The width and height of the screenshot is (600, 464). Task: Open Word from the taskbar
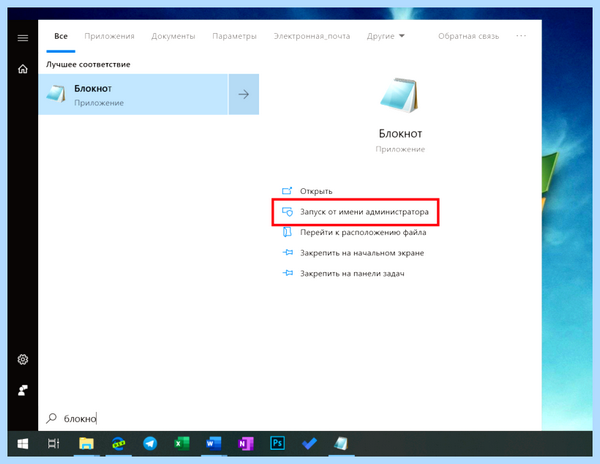click(x=214, y=444)
